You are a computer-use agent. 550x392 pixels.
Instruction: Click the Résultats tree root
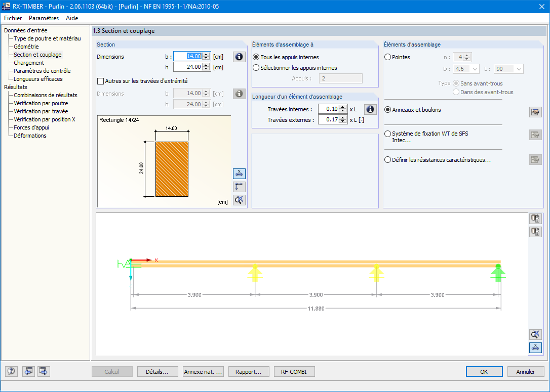click(15, 87)
